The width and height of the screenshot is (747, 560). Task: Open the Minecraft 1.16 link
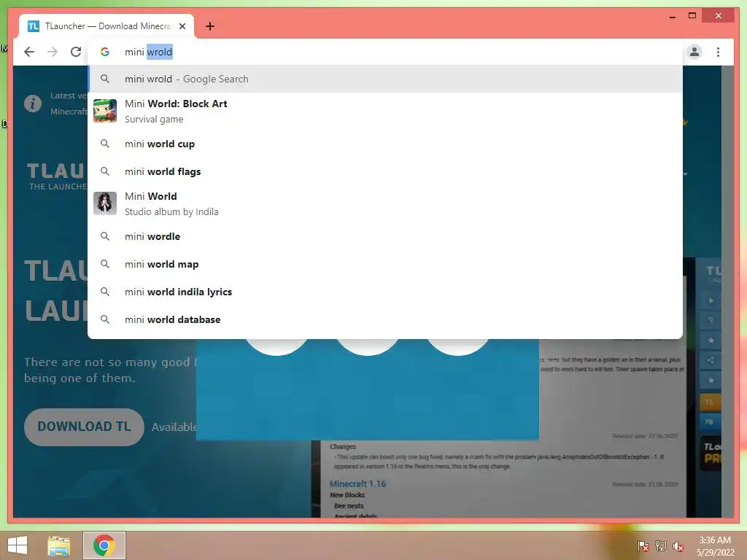click(x=357, y=484)
